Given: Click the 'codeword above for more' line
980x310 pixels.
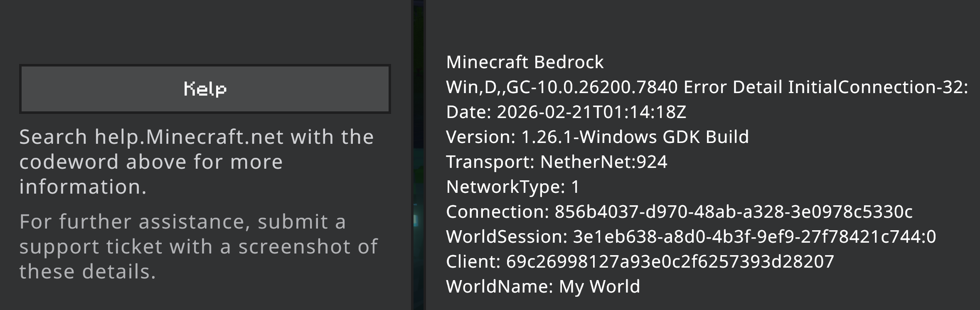Looking at the screenshot, I should pyautogui.click(x=151, y=162).
